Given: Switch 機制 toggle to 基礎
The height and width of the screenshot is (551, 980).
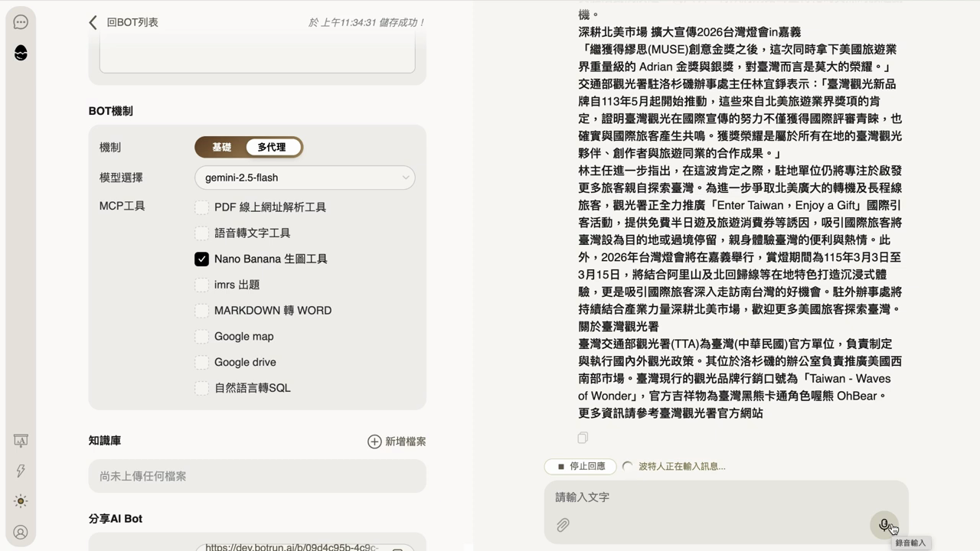Looking at the screenshot, I should [221, 147].
